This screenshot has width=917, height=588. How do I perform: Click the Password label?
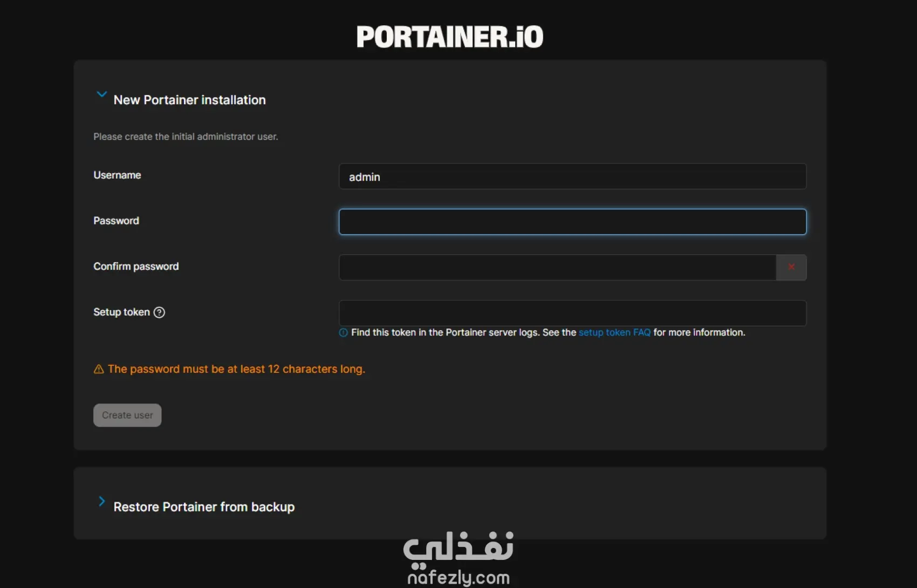coord(116,221)
